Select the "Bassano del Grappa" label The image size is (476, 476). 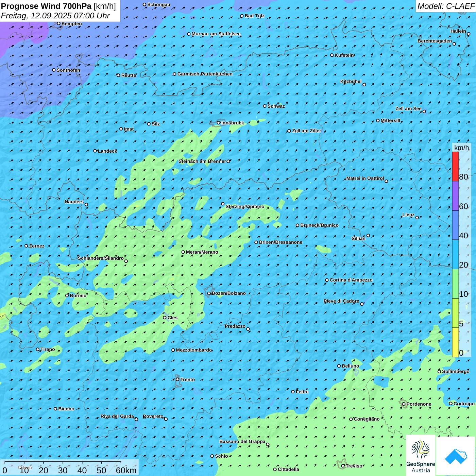[x=242, y=441]
